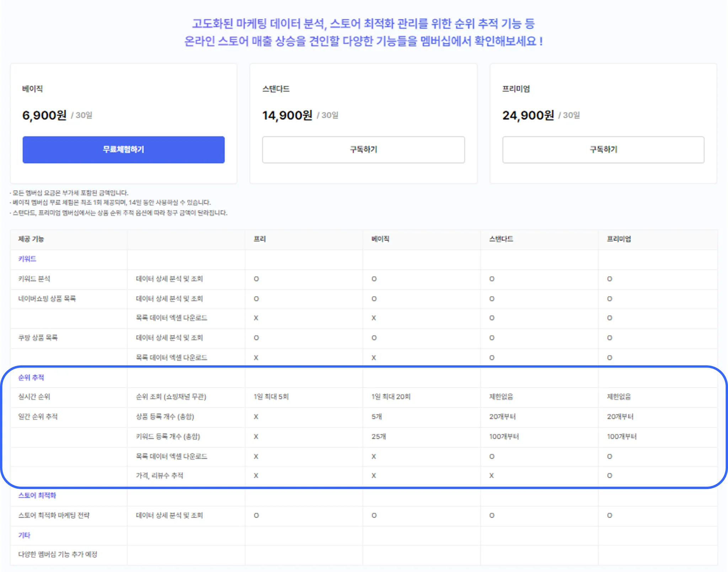This screenshot has width=728, height=572.
Task: Click 구독하기 under the 스탠다드 plan
Action: point(363,149)
